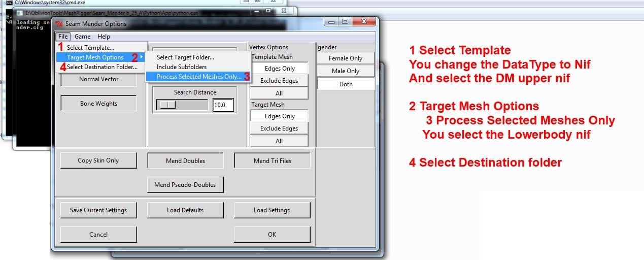This screenshot has width=644, height=260.
Task: Click the Search Distance slider handle
Action: click(x=167, y=105)
